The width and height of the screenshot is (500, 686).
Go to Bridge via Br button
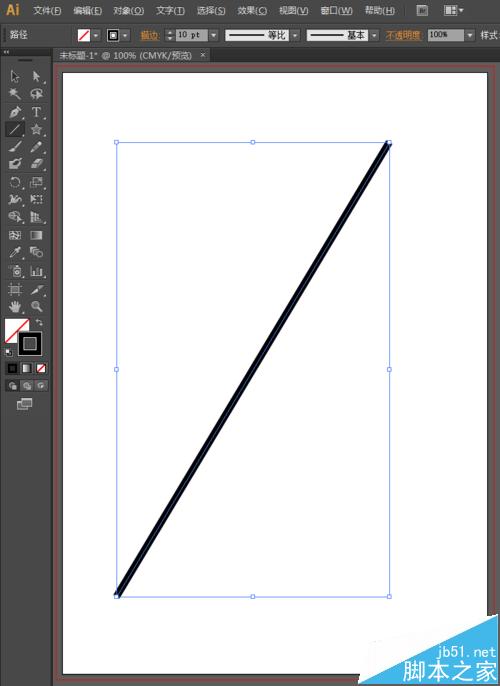pos(422,10)
